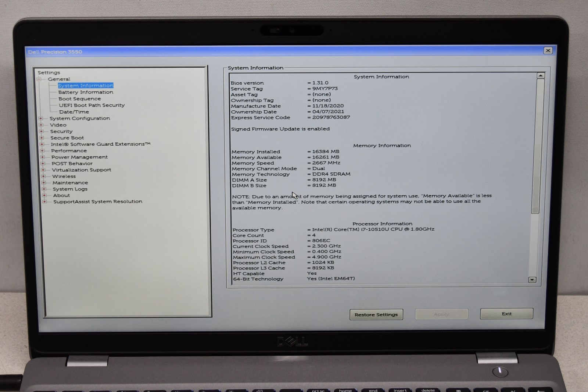Expand the System Configuration node
Screen dimensions: 588x392
click(41, 118)
